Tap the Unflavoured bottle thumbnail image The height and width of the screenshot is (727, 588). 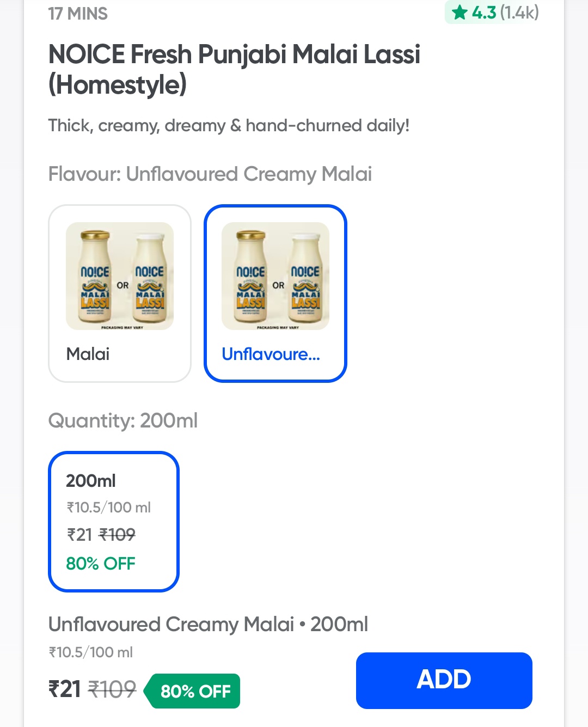[x=275, y=276]
